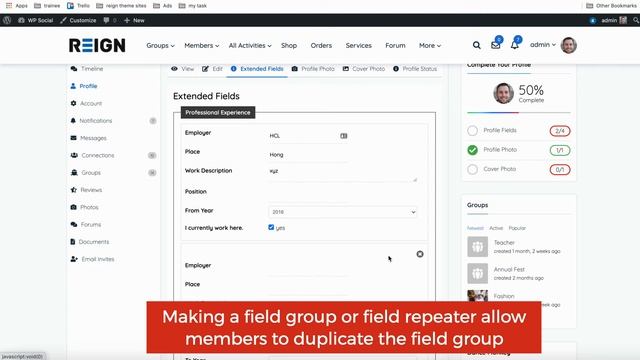The height and width of the screenshot is (360, 640).
Task: Open Reviews in the sidebar
Action: point(86,190)
